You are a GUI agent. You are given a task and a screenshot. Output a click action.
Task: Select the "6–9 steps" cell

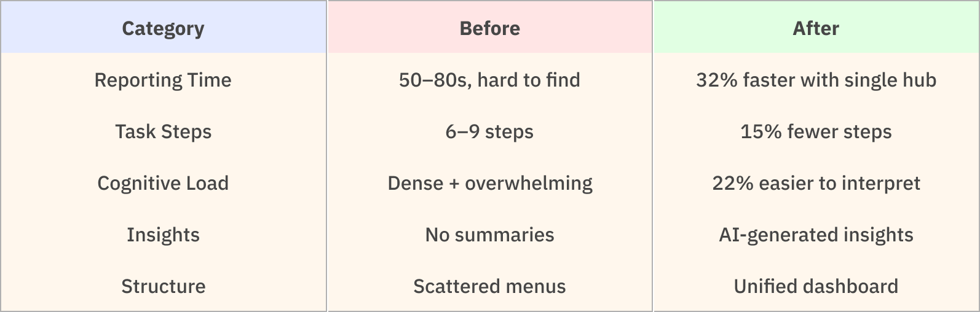click(489, 131)
